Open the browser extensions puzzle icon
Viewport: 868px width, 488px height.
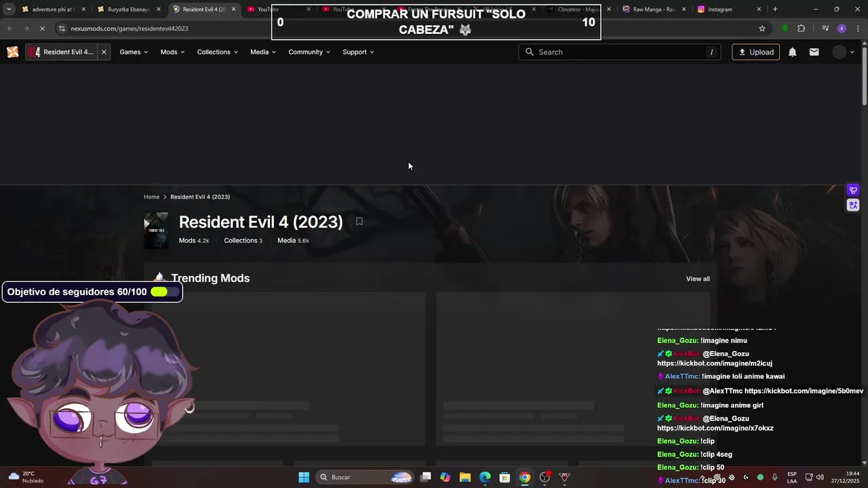pyautogui.click(x=802, y=28)
